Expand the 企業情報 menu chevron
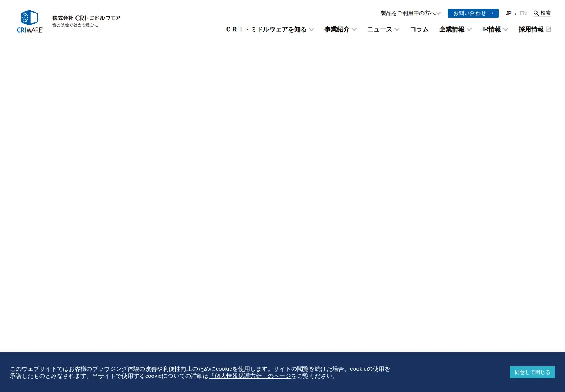 (469, 29)
